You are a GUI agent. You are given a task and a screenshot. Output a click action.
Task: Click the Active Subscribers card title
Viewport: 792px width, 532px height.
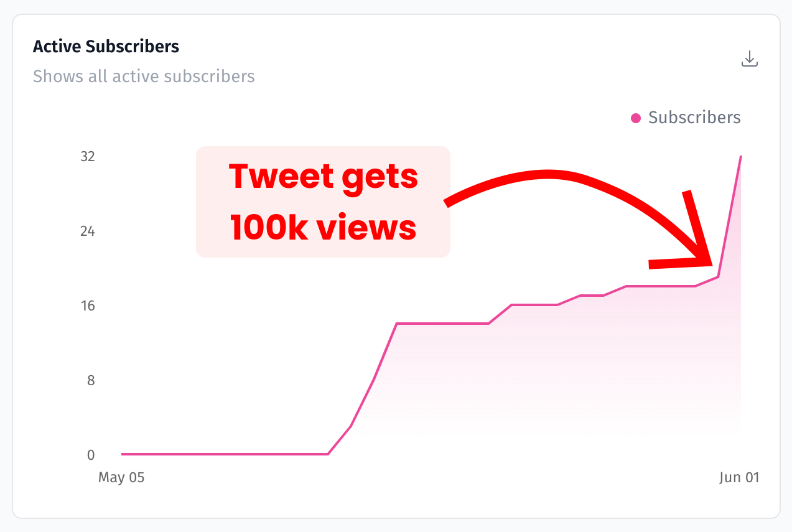pyautogui.click(x=106, y=46)
